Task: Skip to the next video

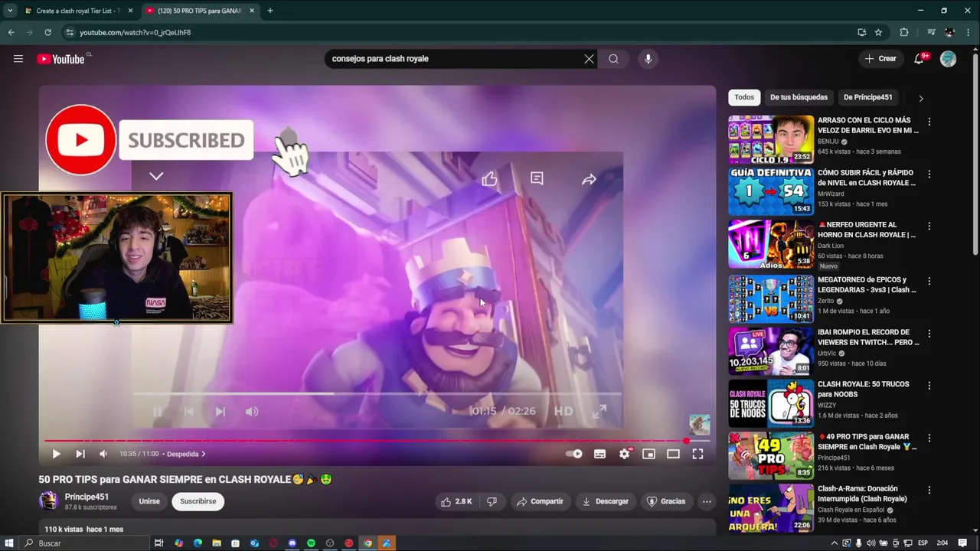Action: 80,454
